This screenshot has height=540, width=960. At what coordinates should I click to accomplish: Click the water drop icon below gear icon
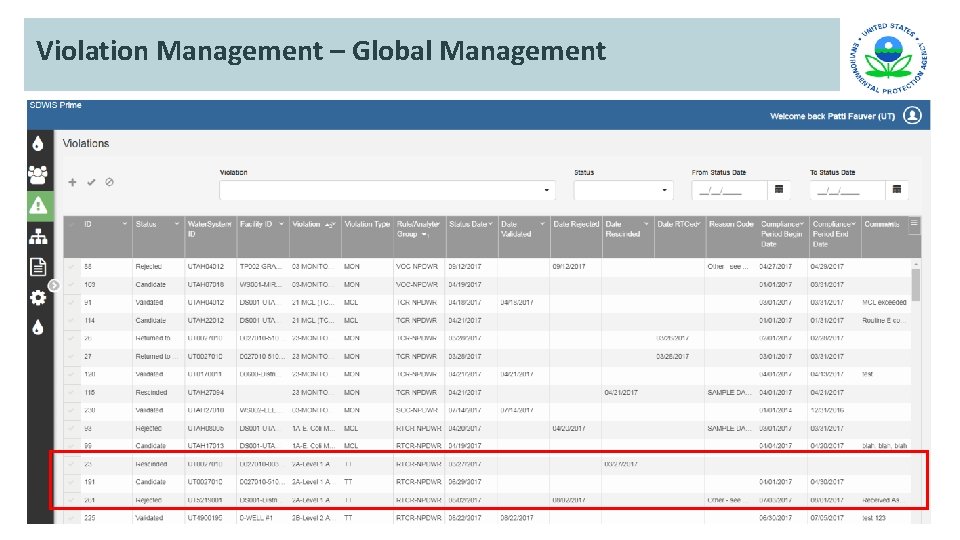38,328
